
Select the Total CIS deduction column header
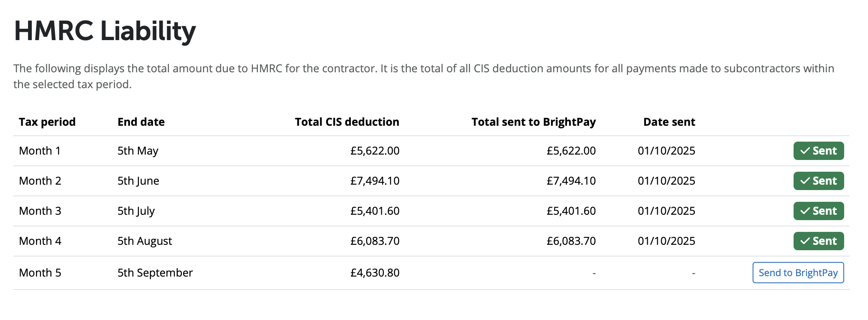point(347,122)
